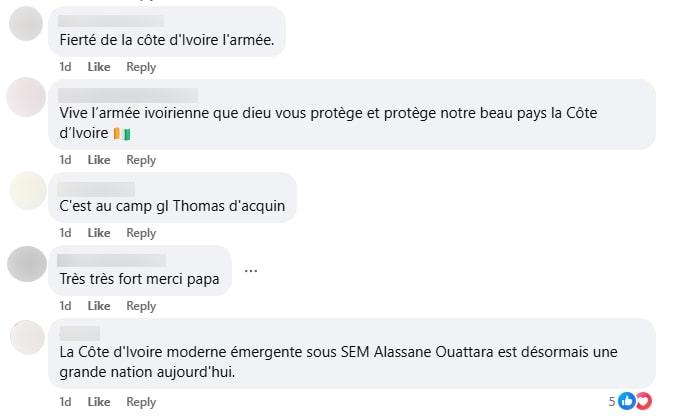Like the "Vive l'armée ivoirienne" comment
Screen dimensions: 678x417
click(99, 160)
